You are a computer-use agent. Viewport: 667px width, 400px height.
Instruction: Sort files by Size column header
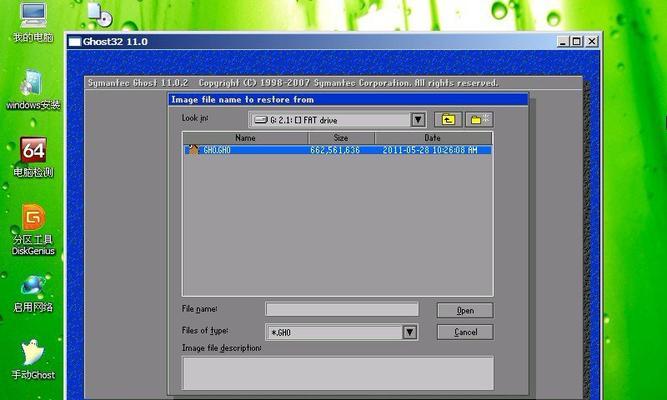tap(341, 138)
